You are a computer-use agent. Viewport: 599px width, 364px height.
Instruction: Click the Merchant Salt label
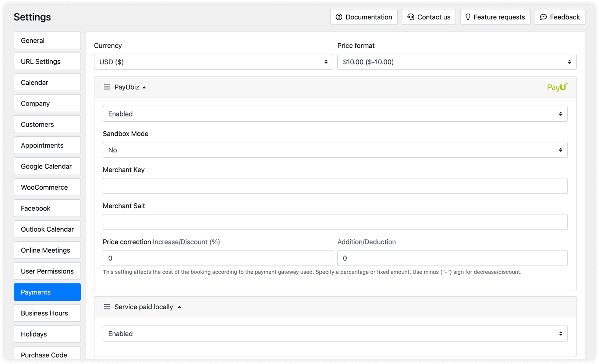click(124, 206)
